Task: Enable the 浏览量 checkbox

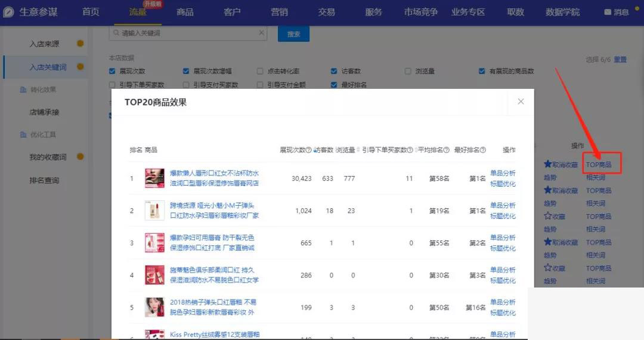Action: 408,71
